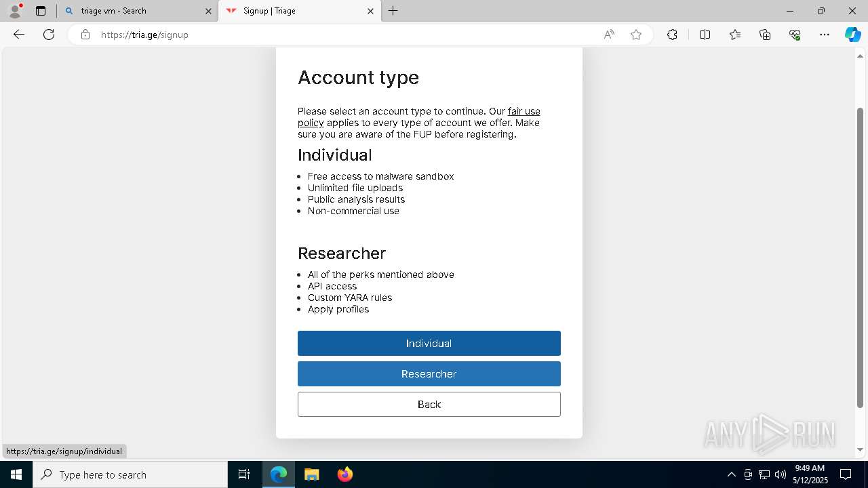This screenshot has width=868, height=488.
Task: Open File Explorer from the taskbar
Action: click(311, 474)
